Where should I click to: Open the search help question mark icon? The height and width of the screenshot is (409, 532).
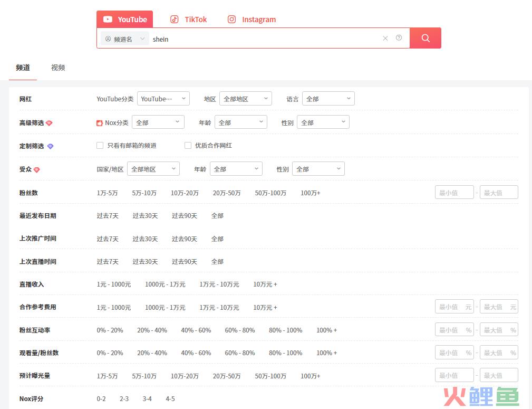399,37
